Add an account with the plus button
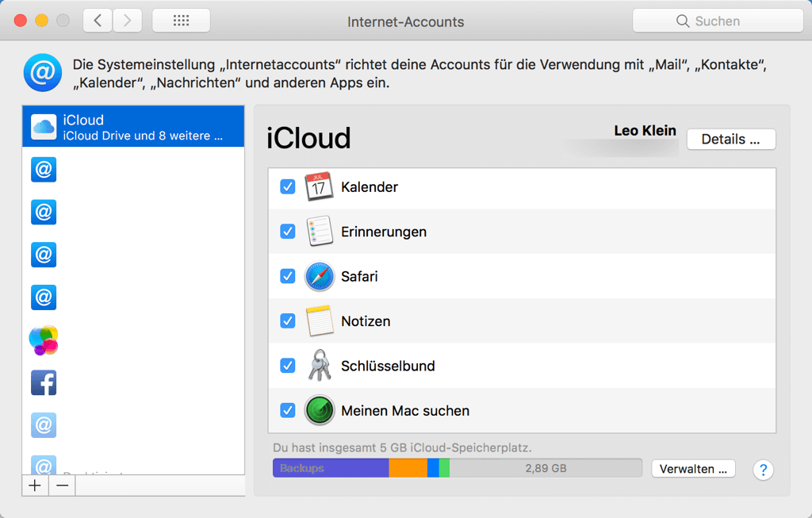The width and height of the screenshot is (812, 518). 35,485
